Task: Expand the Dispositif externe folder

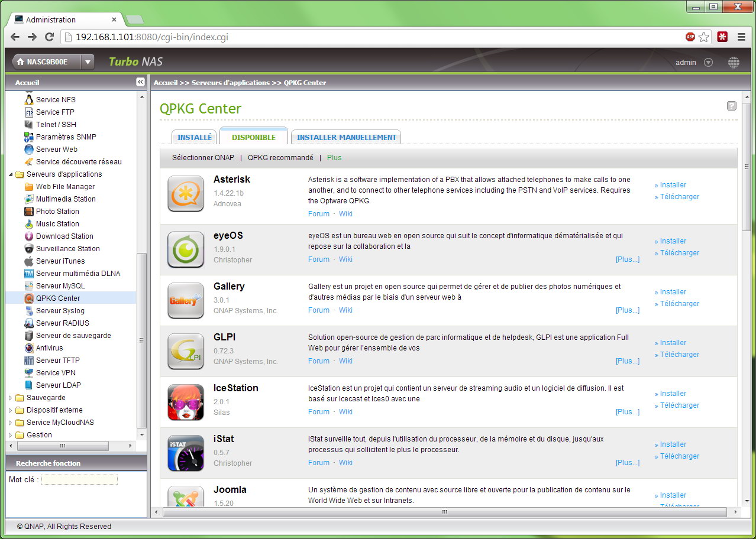Action: 10,410
